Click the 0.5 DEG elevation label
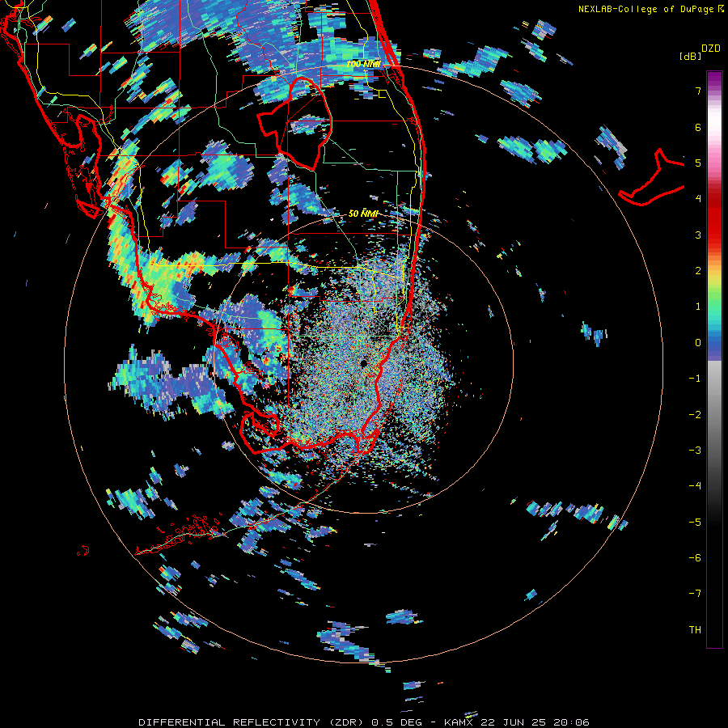This screenshot has height=728, width=728. pos(396,722)
